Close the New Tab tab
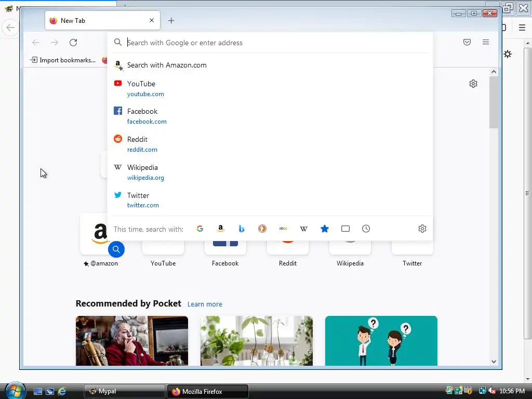The height and width of the screenshot is (399, 532). click(152, 20)
